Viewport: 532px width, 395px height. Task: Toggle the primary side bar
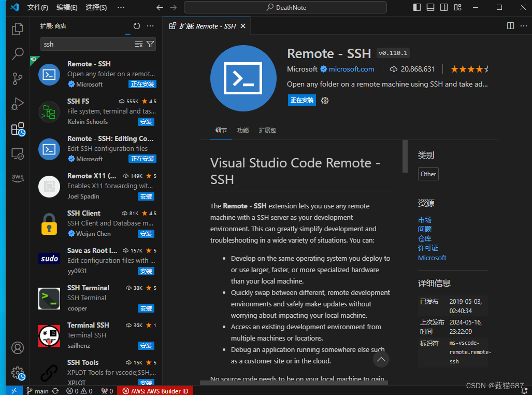417,7
